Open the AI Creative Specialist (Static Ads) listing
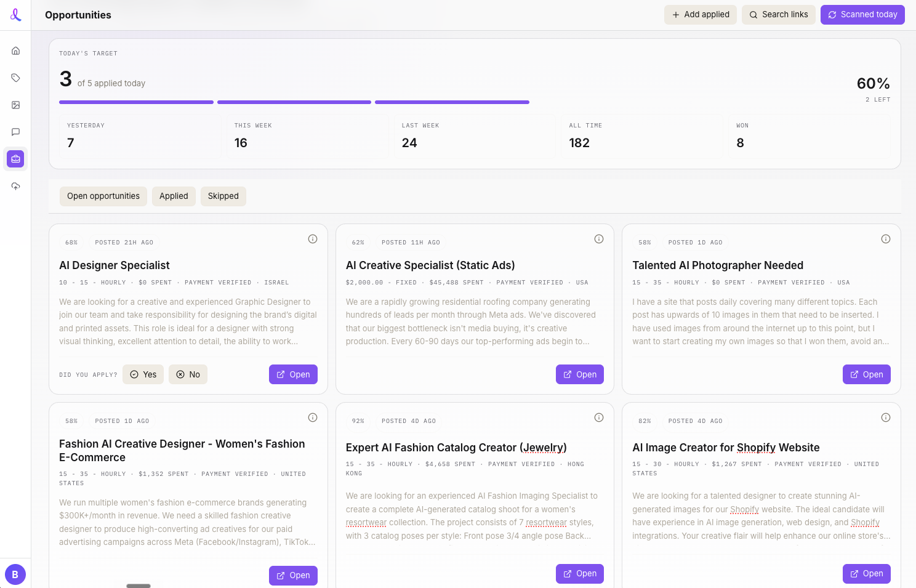This screenshot has width=916, height=588. tap(580, 374)
